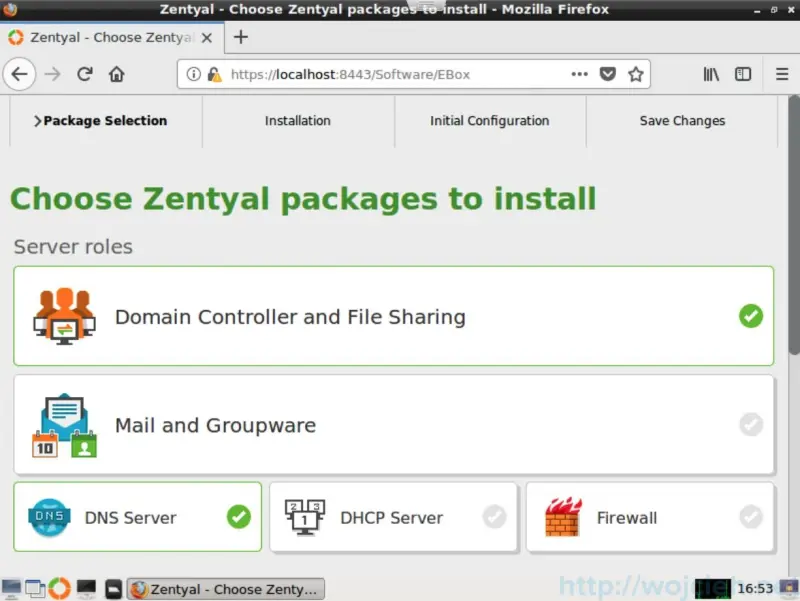
Task: Reload the page with the refresh icon
Action: pos(85,74)
